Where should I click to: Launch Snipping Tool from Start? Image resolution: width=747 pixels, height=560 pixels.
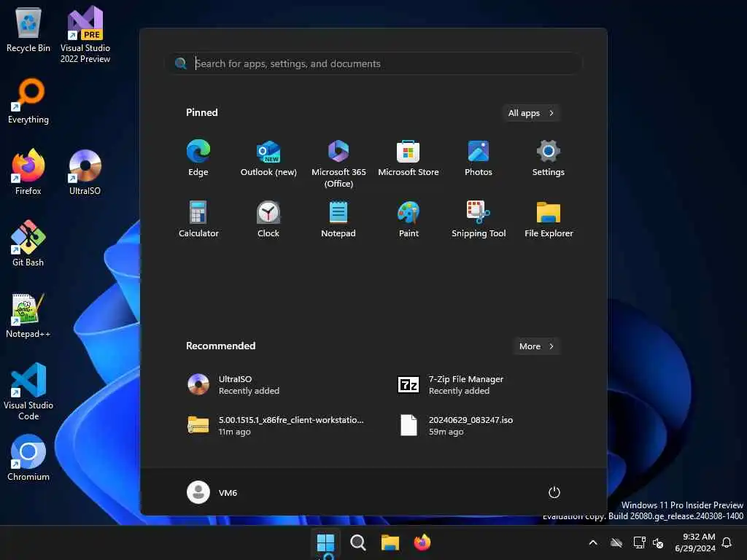[479, 219]
